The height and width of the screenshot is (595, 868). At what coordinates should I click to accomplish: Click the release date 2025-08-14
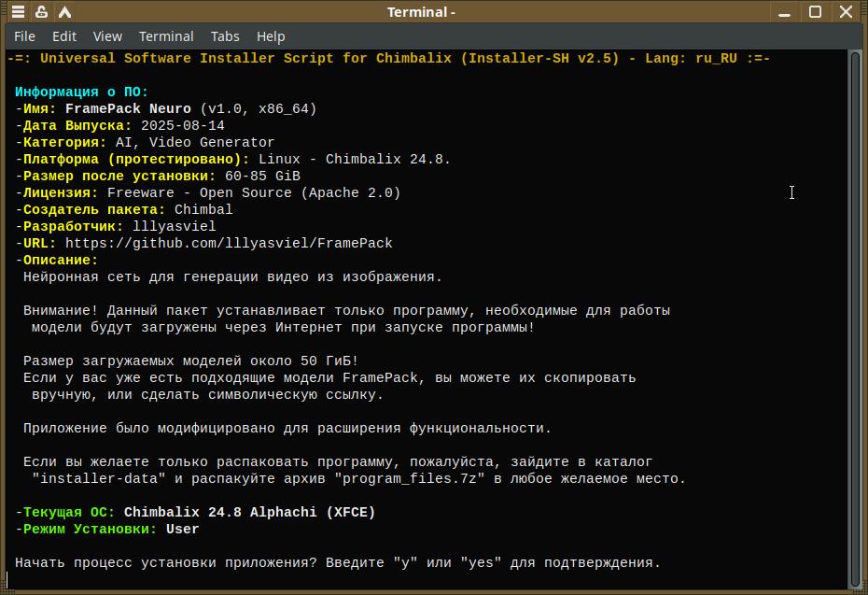point(183,126)
